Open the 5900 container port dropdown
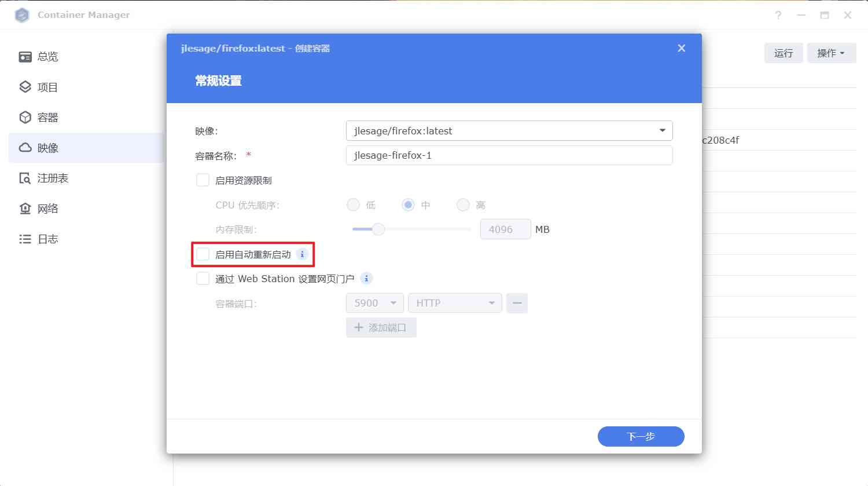The height and width of the screenshot is (486, 868). click(374, 303)
